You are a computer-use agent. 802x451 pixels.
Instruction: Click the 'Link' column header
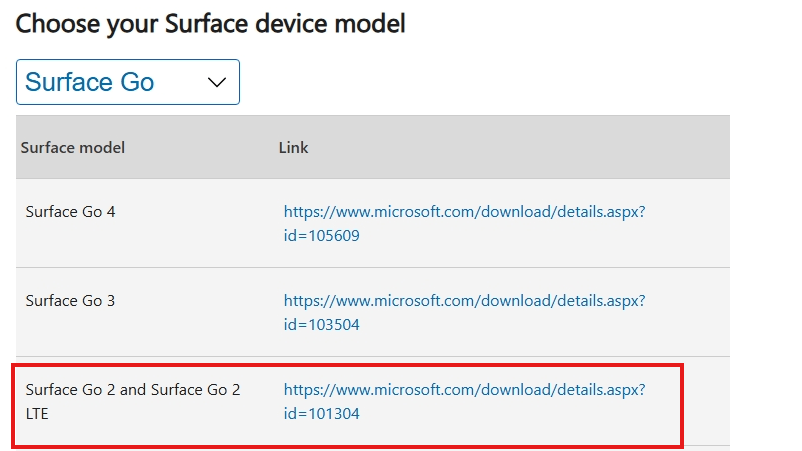click(293, 148)
